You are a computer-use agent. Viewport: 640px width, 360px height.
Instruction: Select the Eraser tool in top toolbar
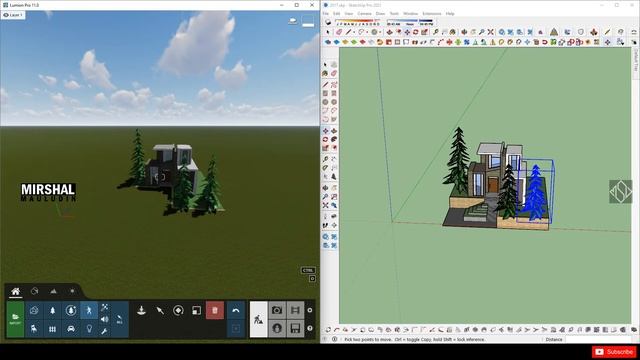pyautogui.click(x=339, y=32)
